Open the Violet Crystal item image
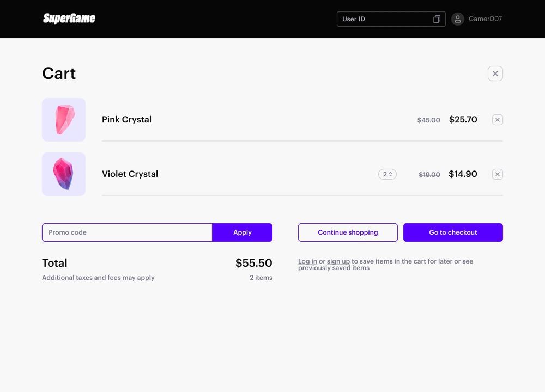Screen dimensions: 545x392 tap(64, 174)
